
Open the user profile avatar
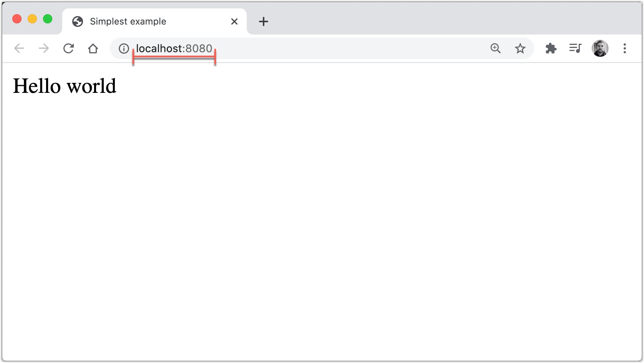(600, 48)
